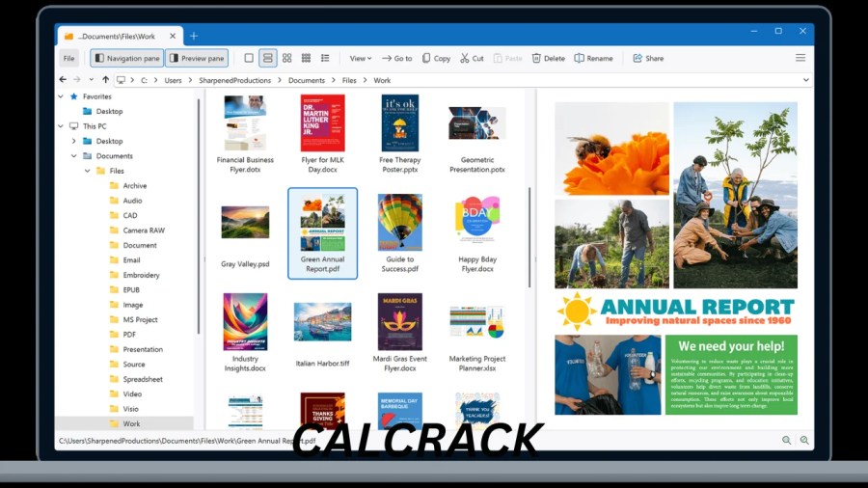Click the file list vertical scrollbar
The width and height of the screenshot is (868, 488).
(529, 238)
